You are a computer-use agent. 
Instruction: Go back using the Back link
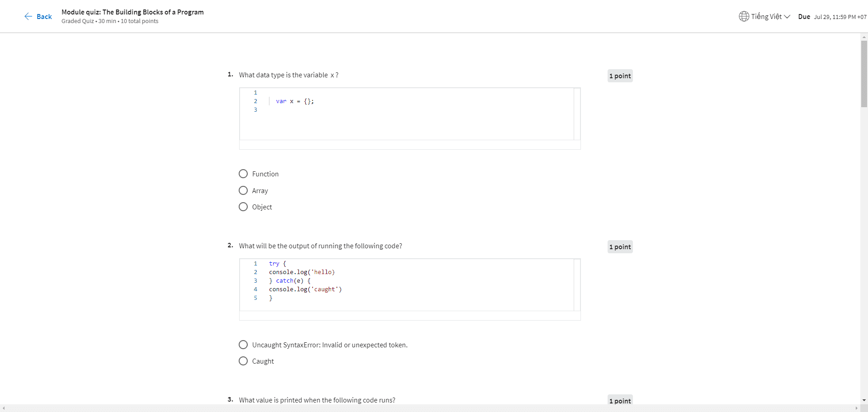tap(38, 17)
